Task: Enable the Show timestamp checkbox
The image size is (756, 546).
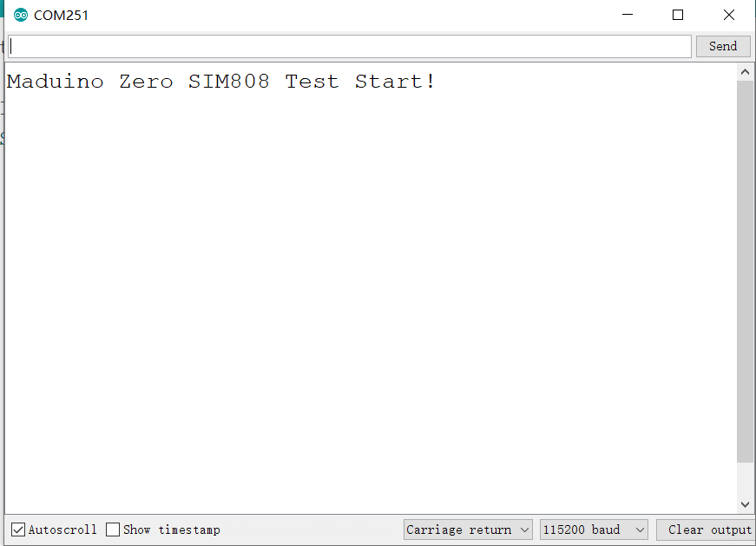Action: click(113, 530)
